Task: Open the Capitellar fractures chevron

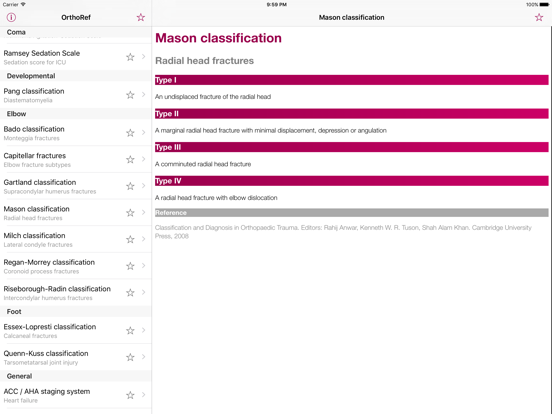Action: (144, 159)
